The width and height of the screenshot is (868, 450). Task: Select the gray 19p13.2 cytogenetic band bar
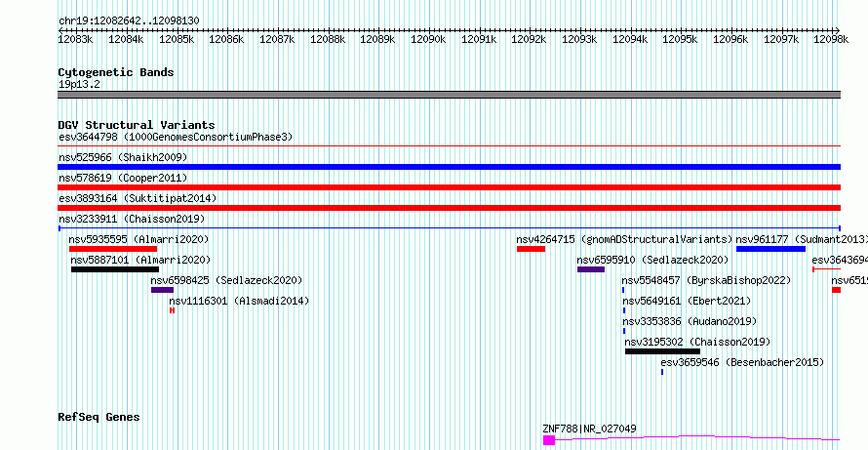449,95
